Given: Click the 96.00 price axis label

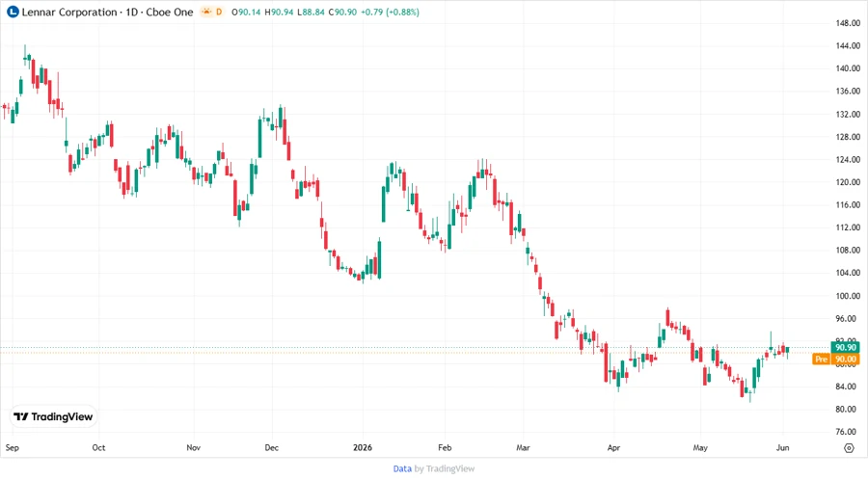Looking at the screenshot, I should click(848, 318).
